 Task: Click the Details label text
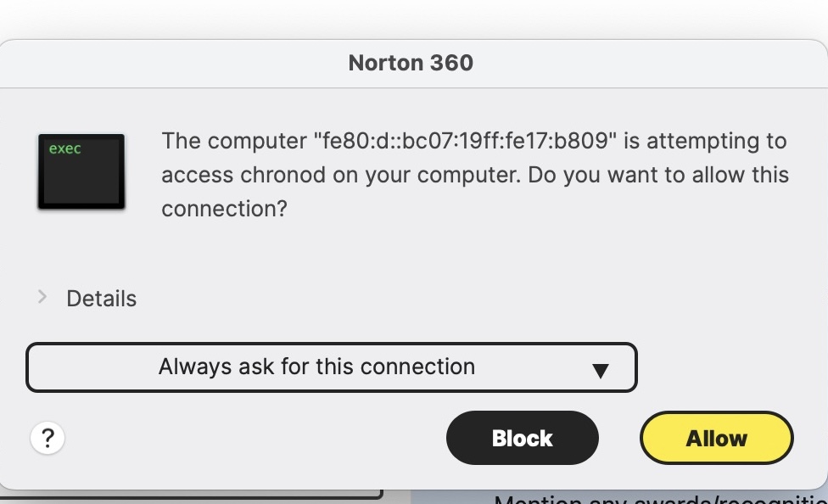pos(102,299)
